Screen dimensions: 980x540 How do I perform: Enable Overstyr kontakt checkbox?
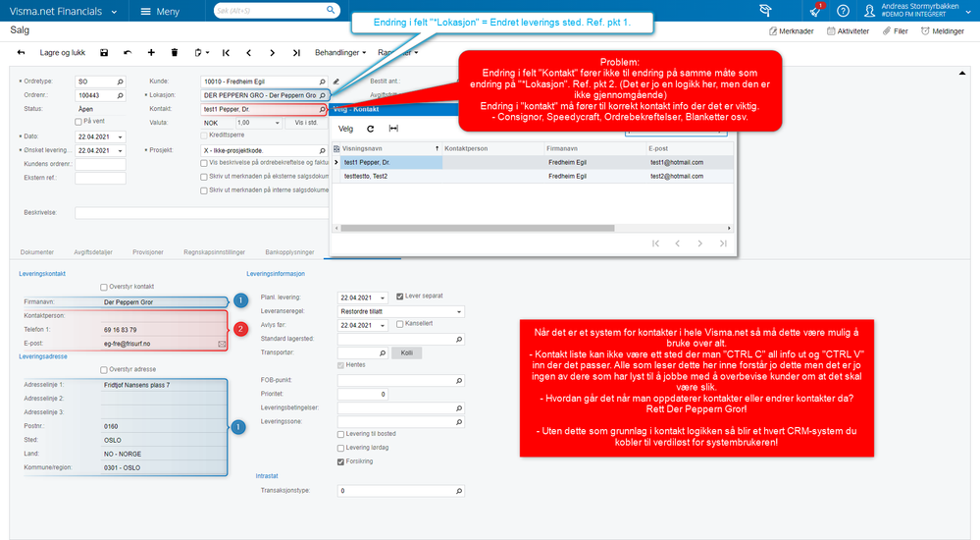pos(104,288)
